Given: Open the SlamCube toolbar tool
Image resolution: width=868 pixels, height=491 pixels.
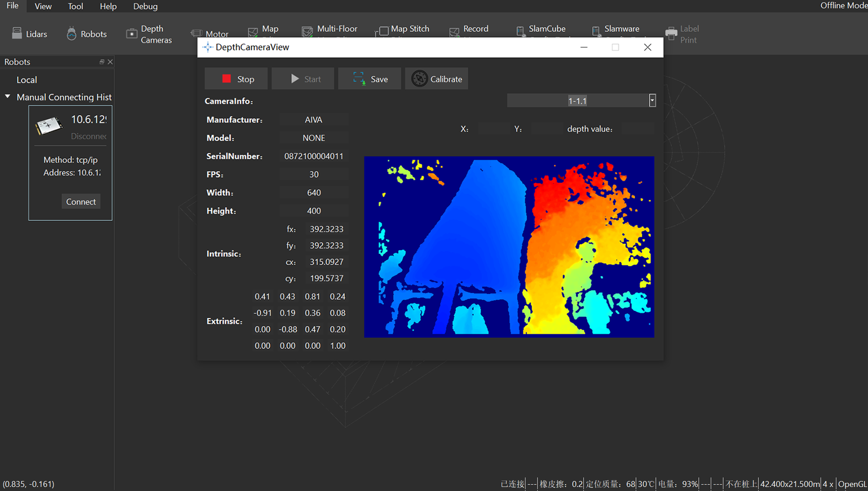Looking at the screenshot, I should click(x=542, y=30).
